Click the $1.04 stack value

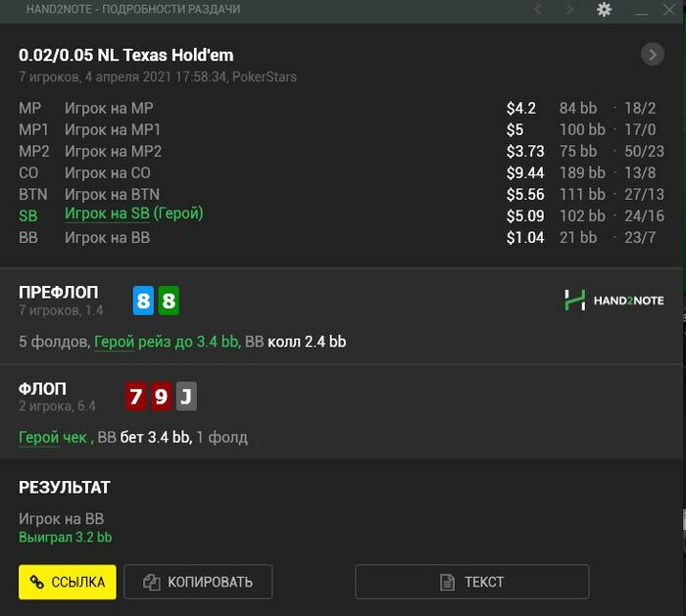[x=525, y=237]
